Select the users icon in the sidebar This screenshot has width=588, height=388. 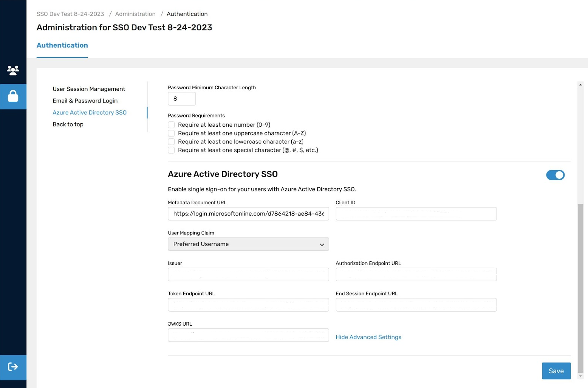[13, 70]
